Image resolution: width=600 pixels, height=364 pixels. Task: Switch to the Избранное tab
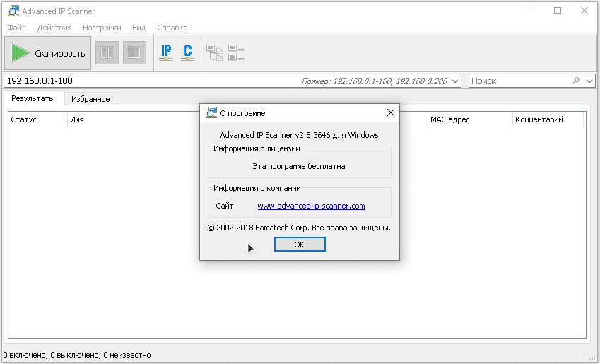pyautogui.click(x=90, y=99)
